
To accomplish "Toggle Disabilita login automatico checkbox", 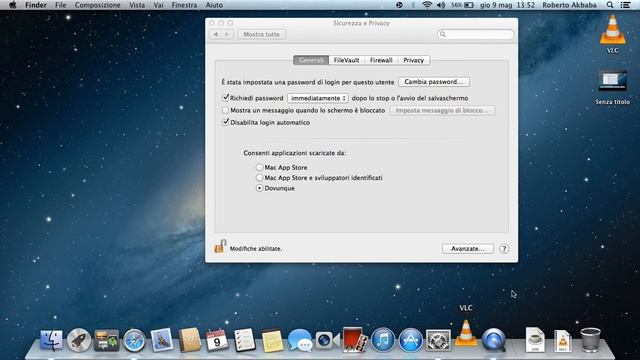I will point(225,122).
